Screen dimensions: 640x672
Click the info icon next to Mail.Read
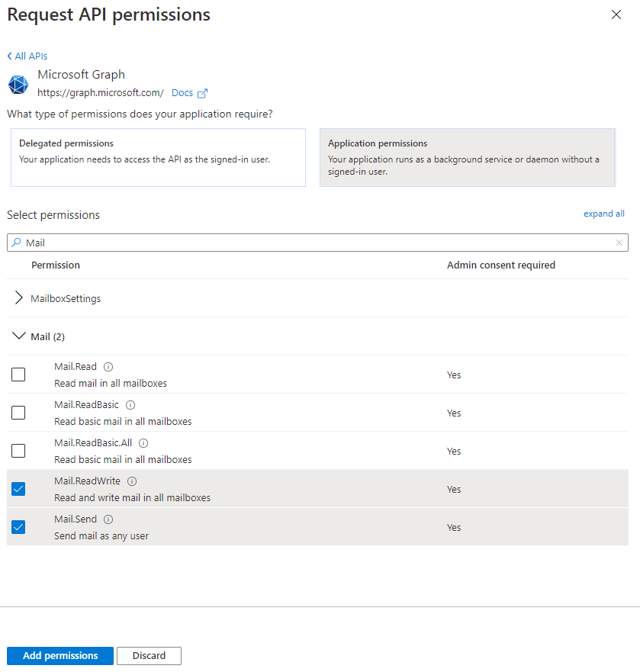[108, 367]
